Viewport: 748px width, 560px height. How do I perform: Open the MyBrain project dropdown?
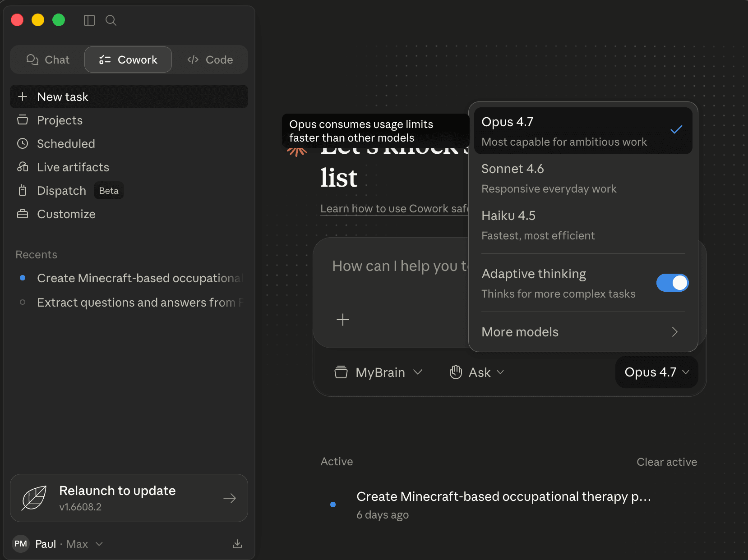click(378, 372)
